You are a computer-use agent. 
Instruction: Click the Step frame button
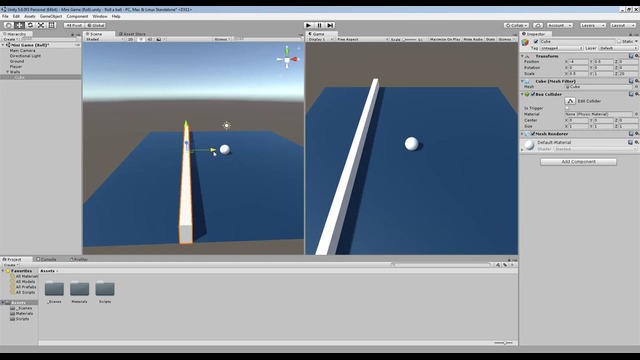(x=331, y=25)
